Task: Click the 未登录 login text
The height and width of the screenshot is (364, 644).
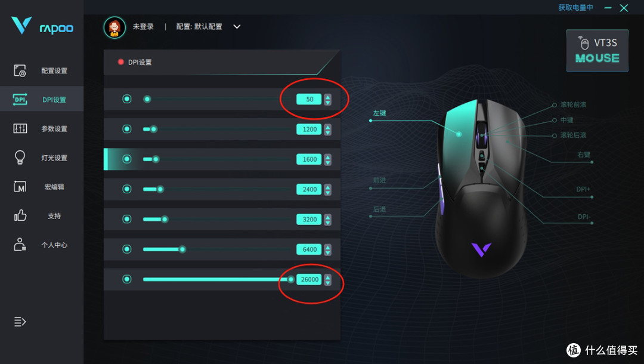Action: click(x=143, y=27)
